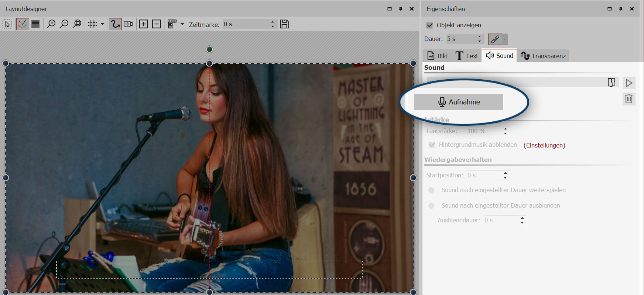Expand the alignment options dropdown arrow

[182, 24]
